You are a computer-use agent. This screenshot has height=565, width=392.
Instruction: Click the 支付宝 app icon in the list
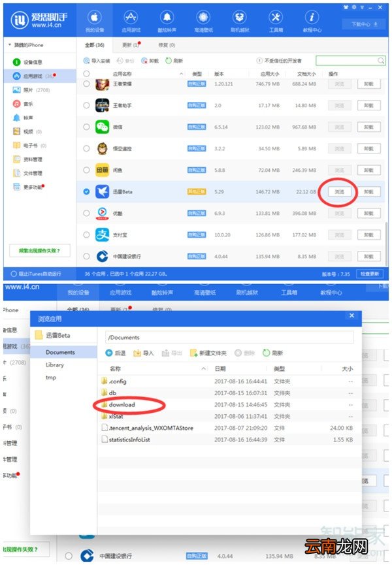(102, 235)
